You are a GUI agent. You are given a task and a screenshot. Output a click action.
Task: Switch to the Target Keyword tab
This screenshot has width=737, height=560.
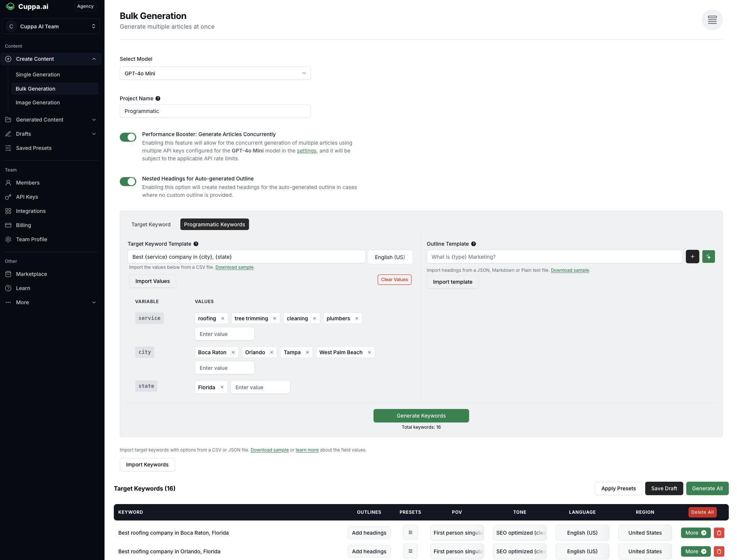pos(151,224)
